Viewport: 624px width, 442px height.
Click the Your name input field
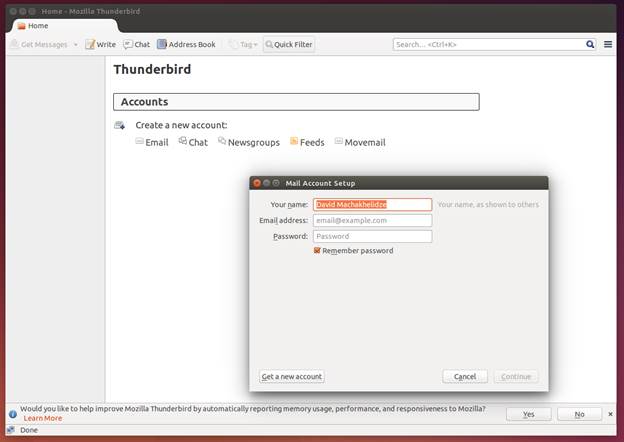372,204
